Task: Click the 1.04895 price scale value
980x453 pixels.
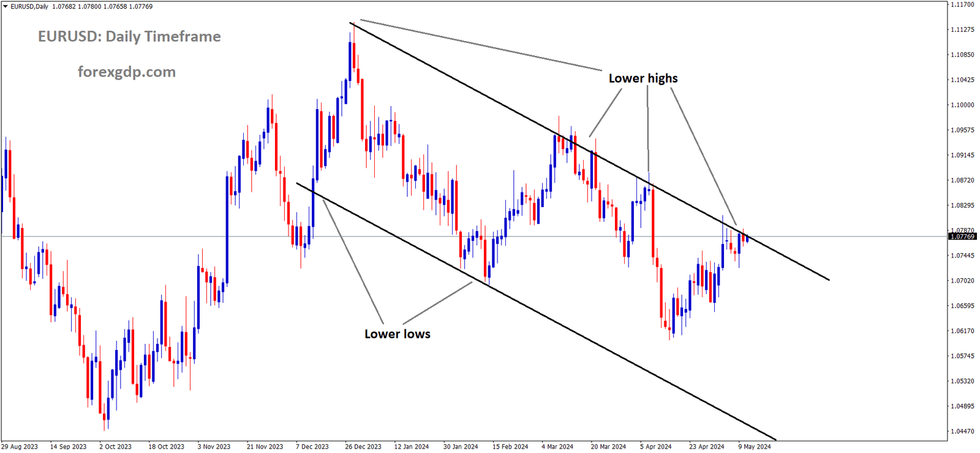Action: (x=962, y=406)
